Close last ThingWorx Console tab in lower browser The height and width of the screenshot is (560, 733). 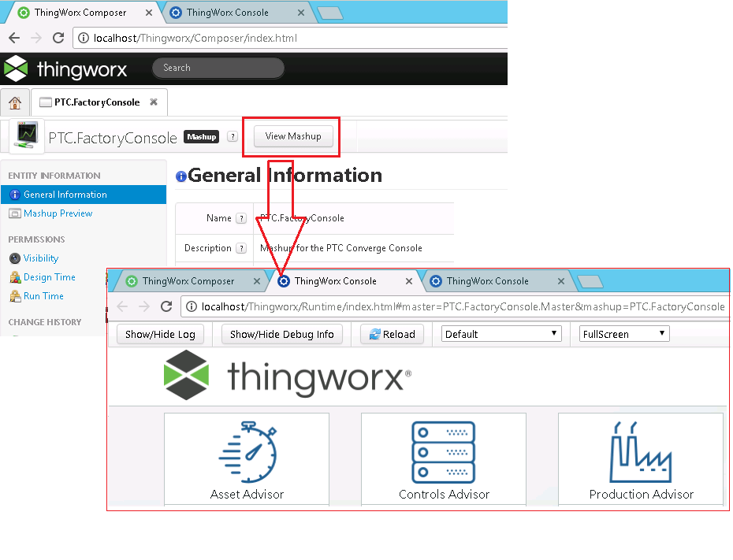coord(561,281)
